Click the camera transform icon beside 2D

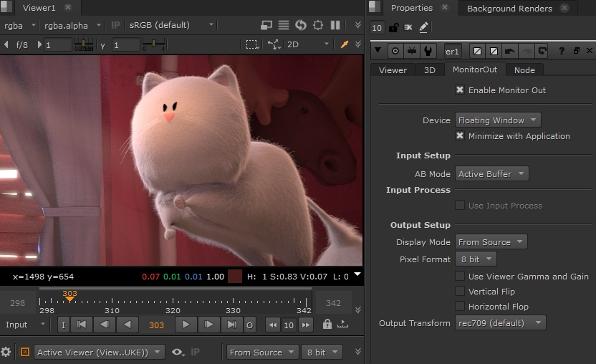click(274, 44)
